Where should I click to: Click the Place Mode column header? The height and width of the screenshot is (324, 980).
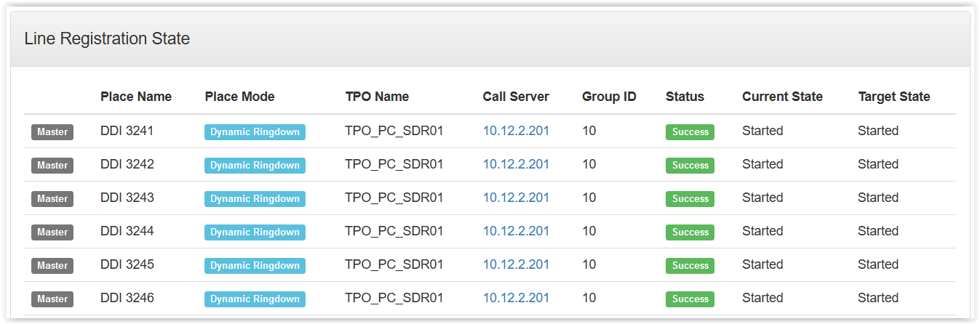click(x=239, y=97)
